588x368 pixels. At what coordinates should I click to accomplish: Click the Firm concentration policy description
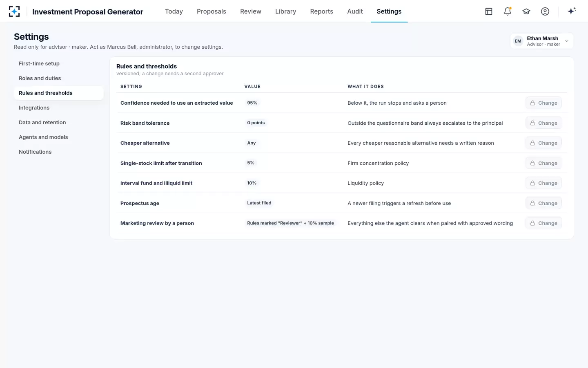click(x=378, y=163)
